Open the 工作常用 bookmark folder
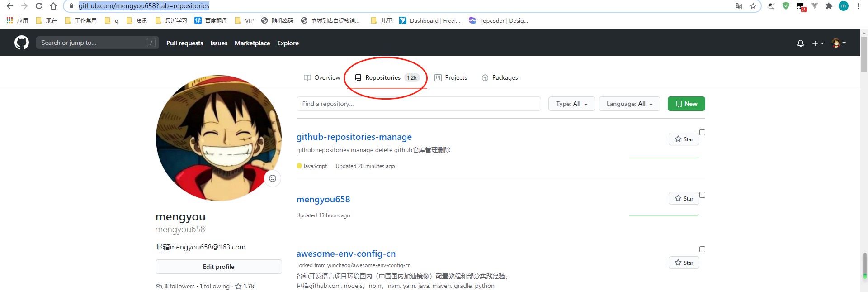 click(x=81, y=20)
